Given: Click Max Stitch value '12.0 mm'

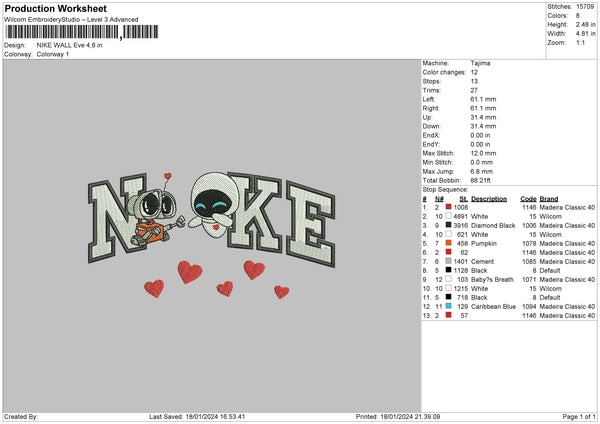Looking at the screenshot, I should coord(483,153).
